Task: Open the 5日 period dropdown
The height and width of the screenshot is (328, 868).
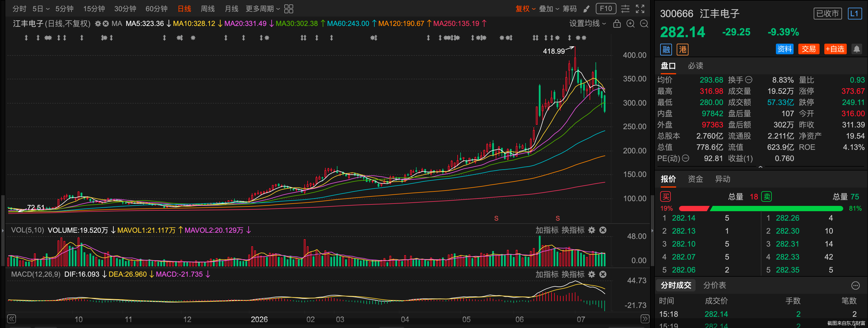Action: 41,9
